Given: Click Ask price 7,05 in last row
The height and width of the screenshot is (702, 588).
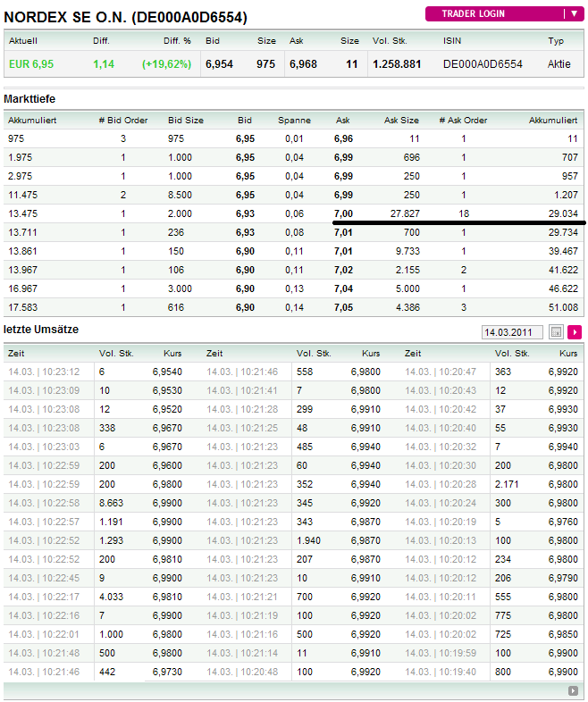Looking at the screenshot, I should point(343,307).
